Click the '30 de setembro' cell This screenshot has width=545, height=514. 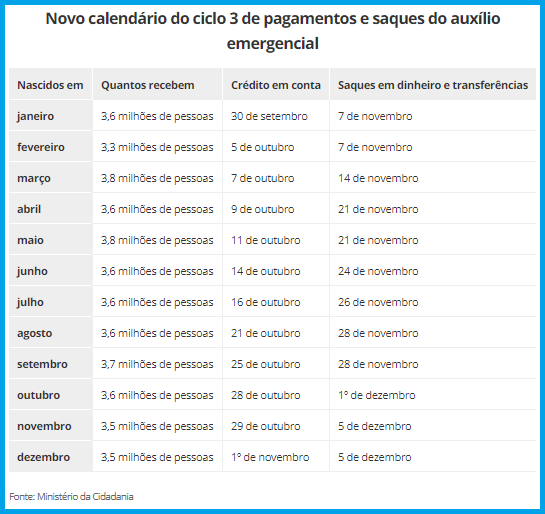[269, 116]
